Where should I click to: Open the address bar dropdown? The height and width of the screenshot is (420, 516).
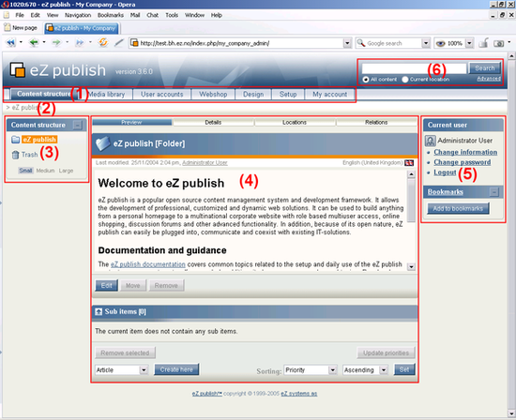coord(347,43)
